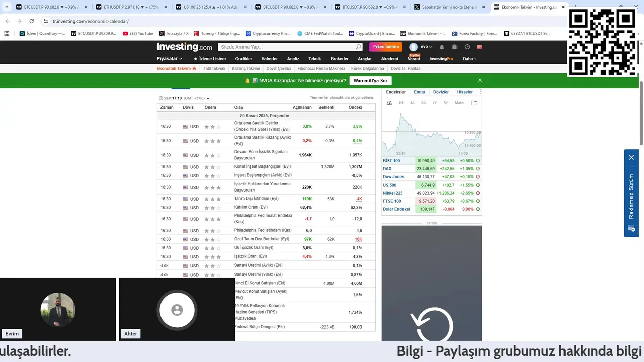Open the Haberler menu
Viewport: 644px width, 362px height.
pyautogui.click(x=270, y=59)
